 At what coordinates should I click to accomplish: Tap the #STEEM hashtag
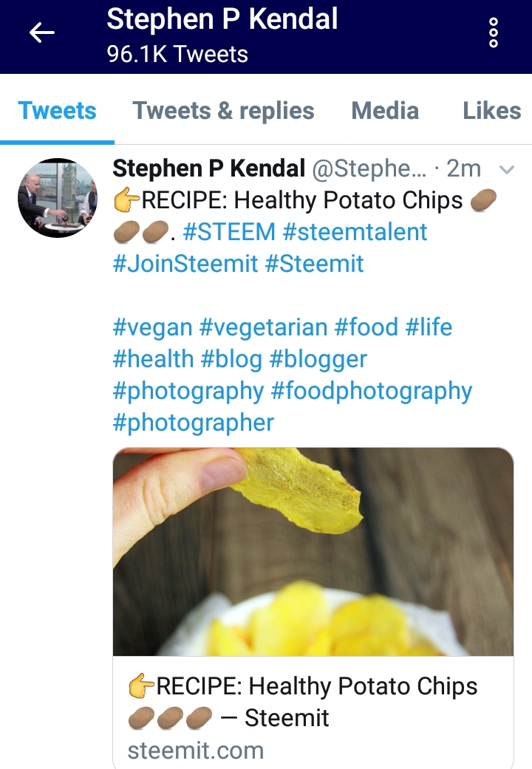click(x=229, y=232)
